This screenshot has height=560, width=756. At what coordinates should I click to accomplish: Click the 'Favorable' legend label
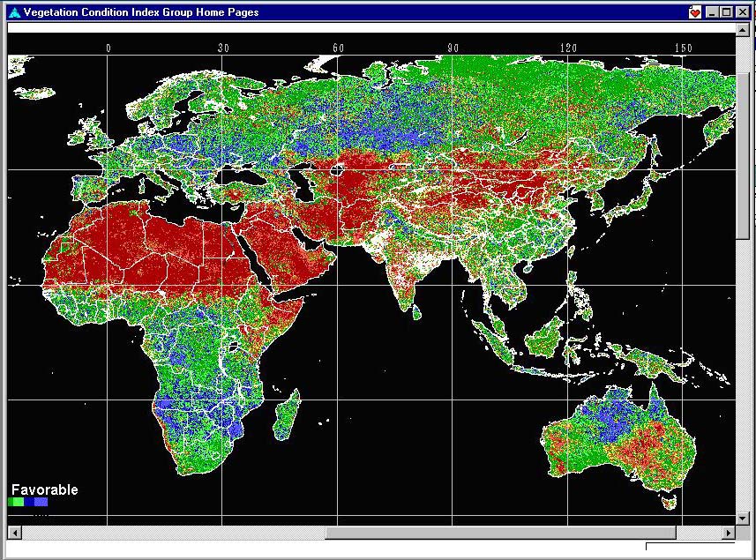pyautogui.click(x=44, y=489)
